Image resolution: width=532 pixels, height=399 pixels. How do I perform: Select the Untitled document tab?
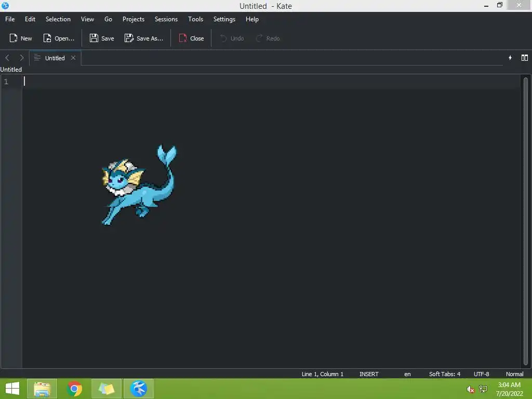(55, 58)
